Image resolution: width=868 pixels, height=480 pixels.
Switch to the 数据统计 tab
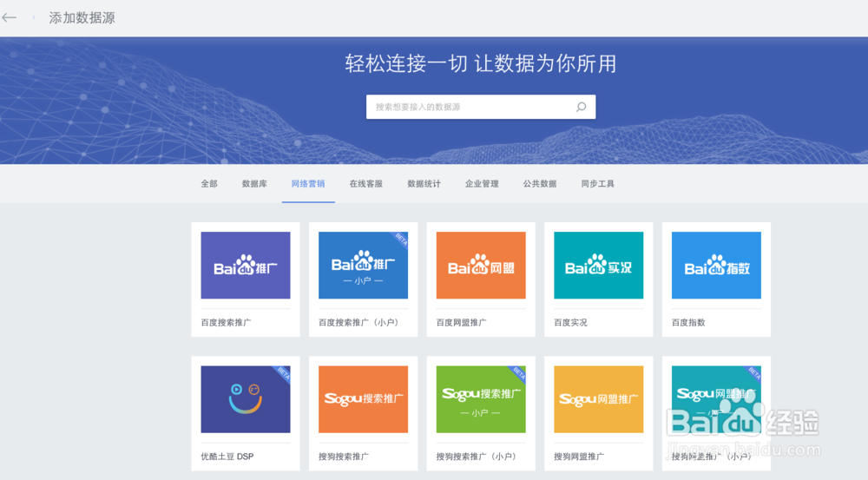coord(424,184)
